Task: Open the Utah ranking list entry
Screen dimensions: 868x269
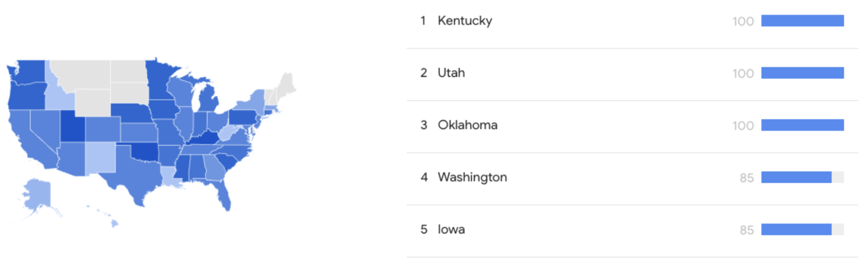Action: [451, 73]
